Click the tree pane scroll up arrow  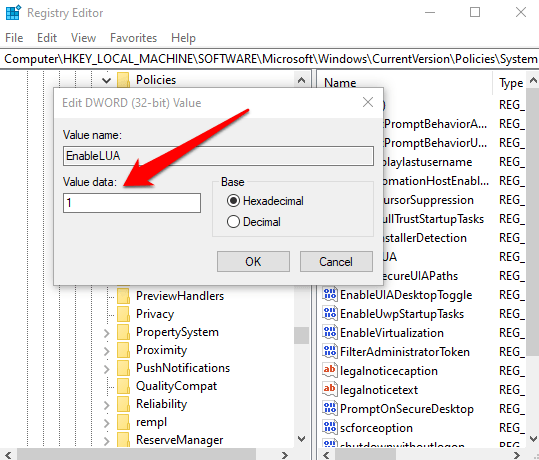[x=301, y=80]
